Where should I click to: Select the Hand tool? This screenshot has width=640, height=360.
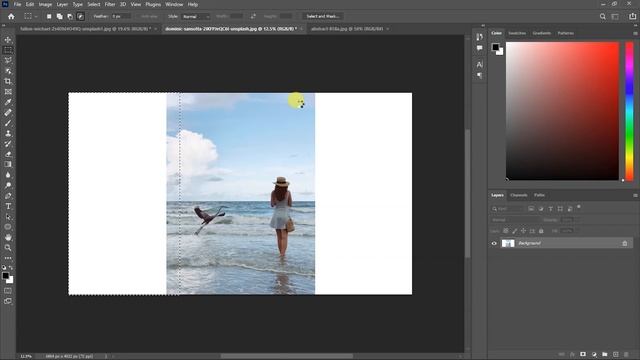[8, 237]
